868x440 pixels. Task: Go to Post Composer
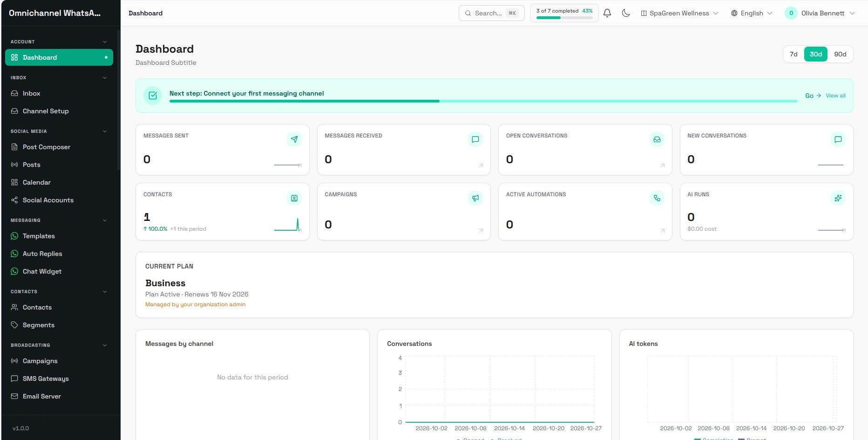click(x=59, y=147)
